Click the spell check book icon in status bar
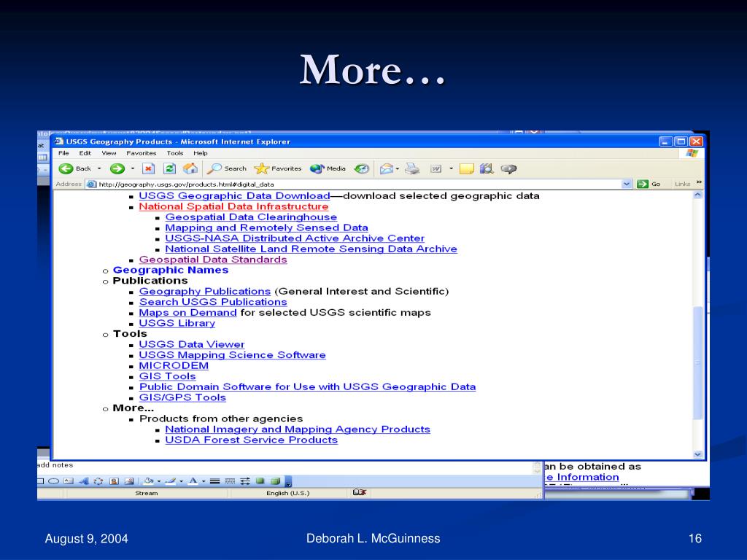This screenshot has width=747, height=560. pyautogui.click(x=359, y=492)
